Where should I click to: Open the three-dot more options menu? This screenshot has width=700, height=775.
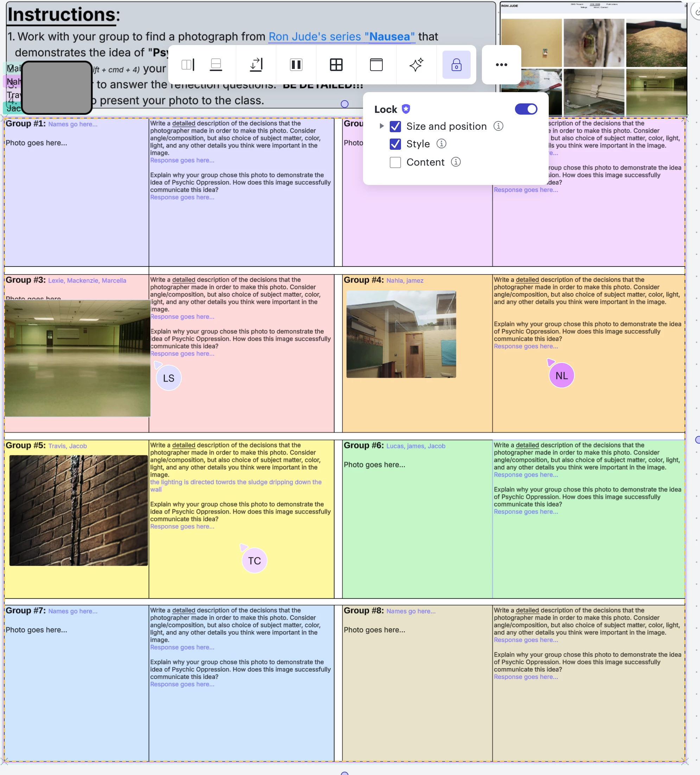pos(501,65)
